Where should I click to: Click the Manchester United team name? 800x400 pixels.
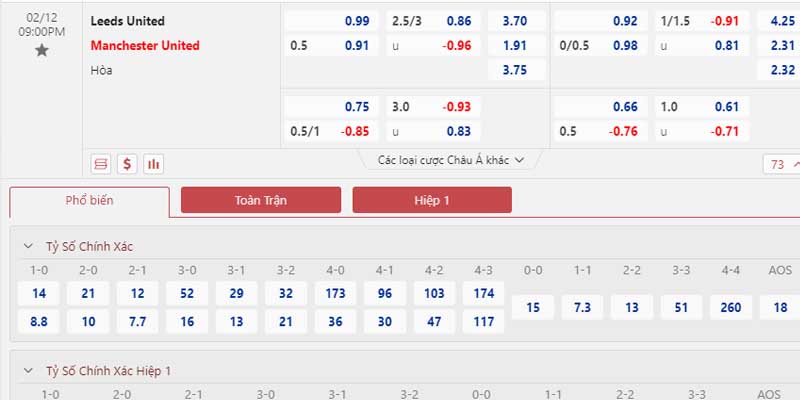[x=145, y=45]
